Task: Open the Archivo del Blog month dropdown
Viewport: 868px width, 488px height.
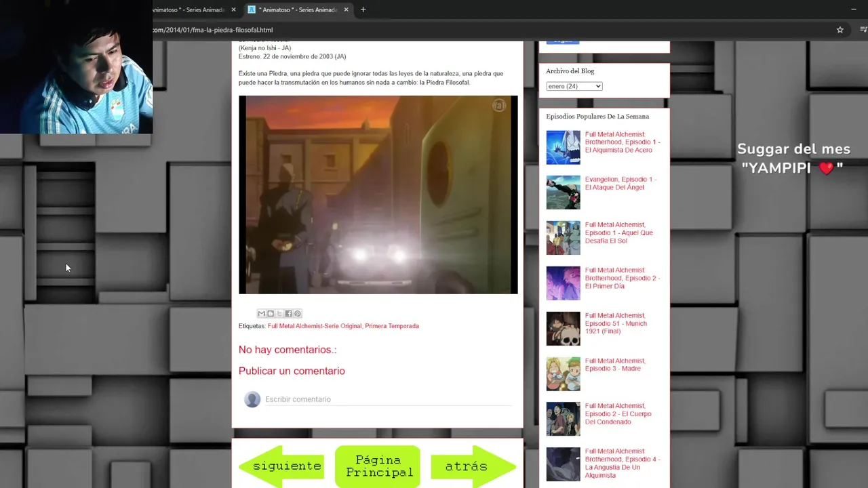Action: point(574,86)
